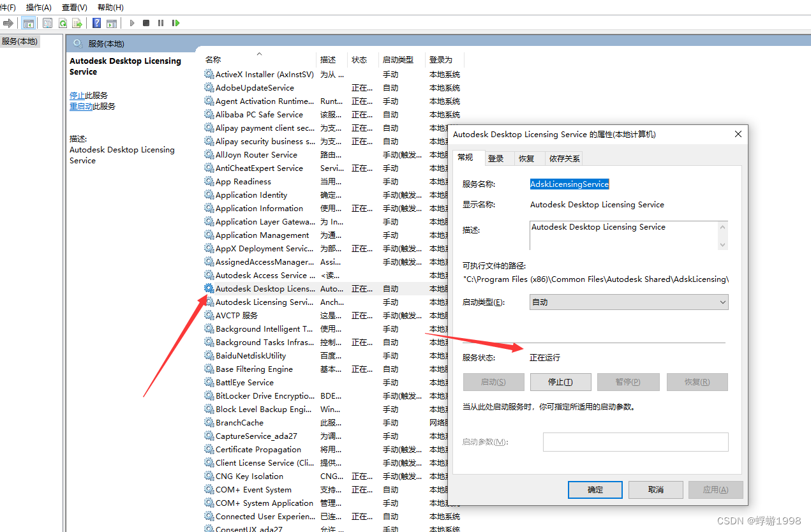Open the Properties toolbar icon

47,23
